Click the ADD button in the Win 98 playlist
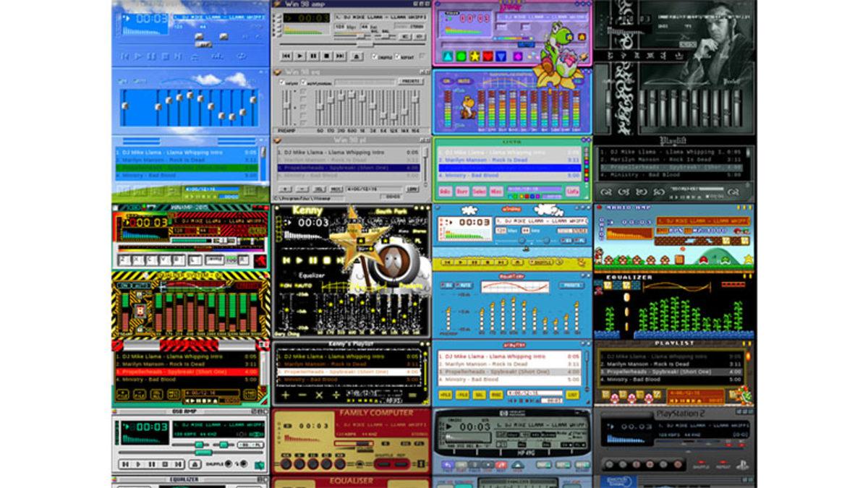 (x=285, y=189)
